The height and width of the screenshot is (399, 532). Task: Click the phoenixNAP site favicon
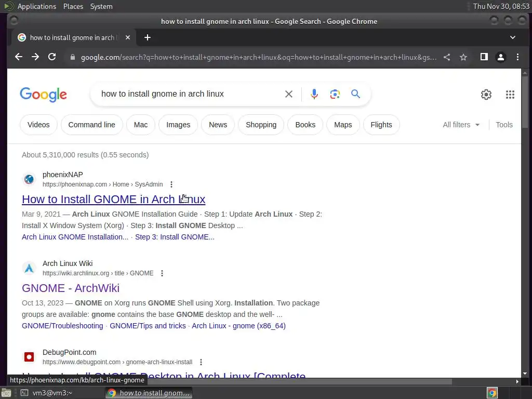click(x=29, y=179)
